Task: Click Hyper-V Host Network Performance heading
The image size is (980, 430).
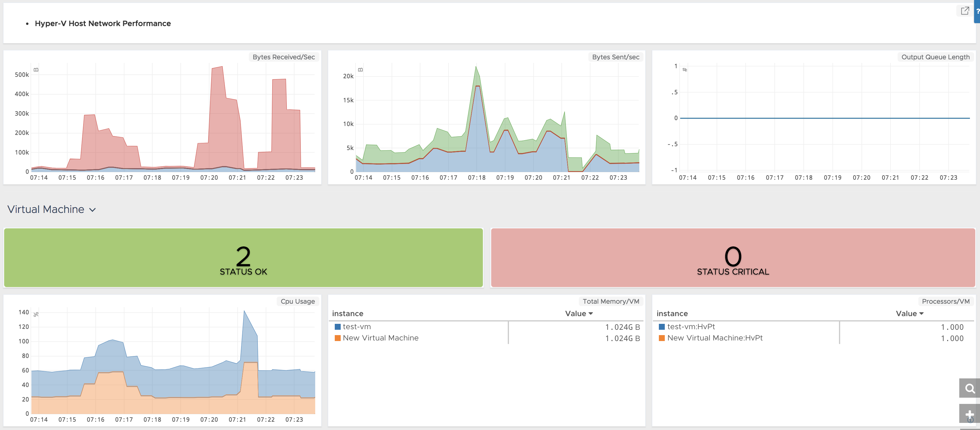Action: coord(103,24)
